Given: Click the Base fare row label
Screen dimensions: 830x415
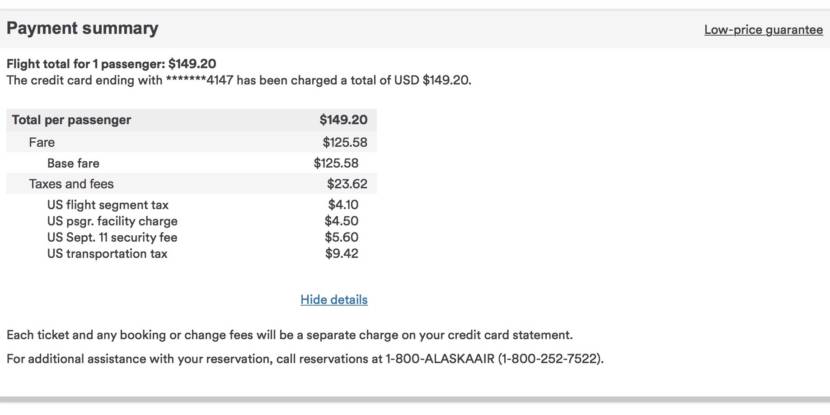Looking at the screenshot, I should click(73, 163).
